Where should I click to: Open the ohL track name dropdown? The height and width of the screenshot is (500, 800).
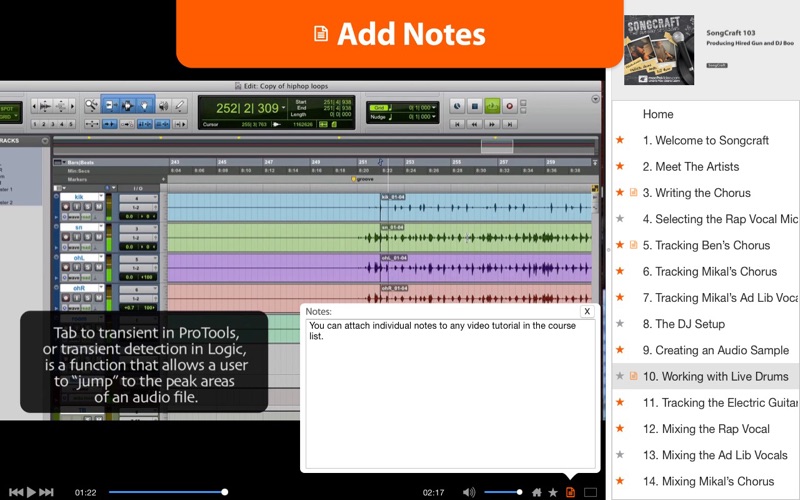(101, 258)
